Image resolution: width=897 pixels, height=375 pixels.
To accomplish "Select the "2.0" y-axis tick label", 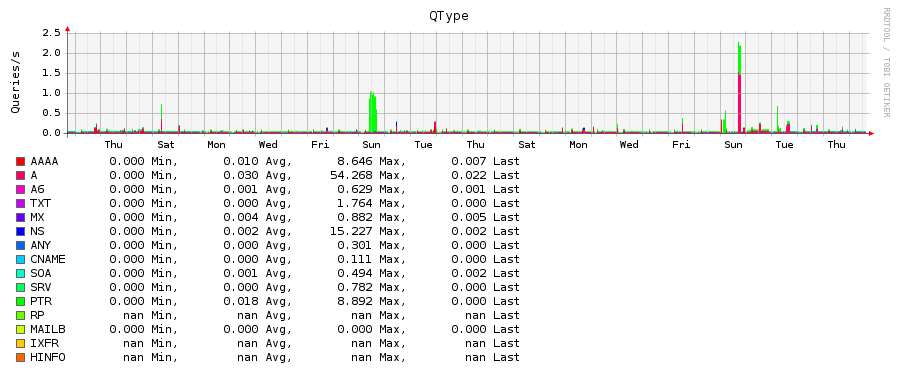I will (51, 53).
